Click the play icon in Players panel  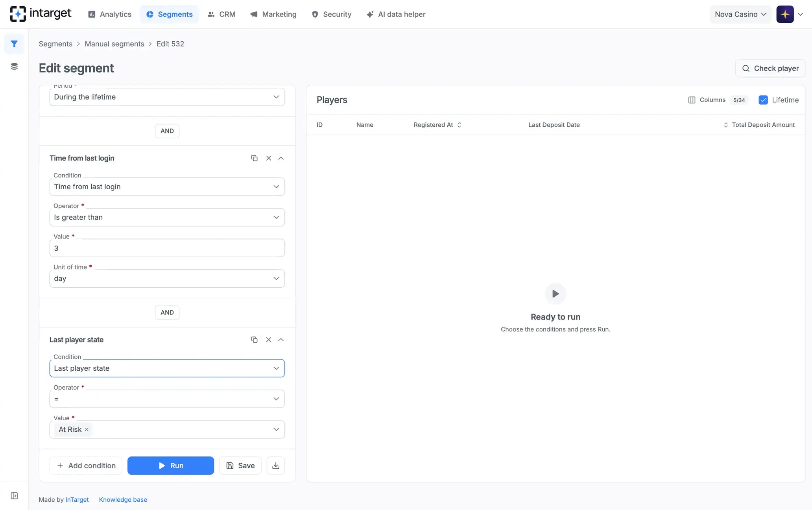[555, 294]
